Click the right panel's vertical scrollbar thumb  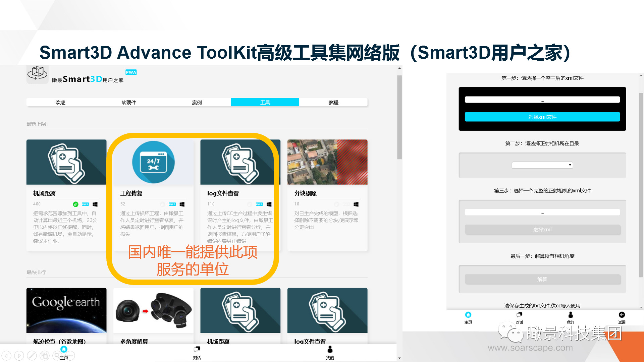coord(641,185)
